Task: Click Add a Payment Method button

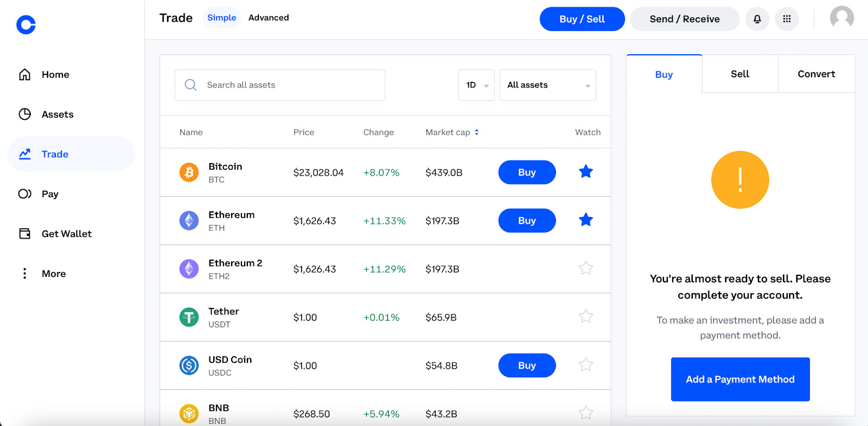Action: 740,379
